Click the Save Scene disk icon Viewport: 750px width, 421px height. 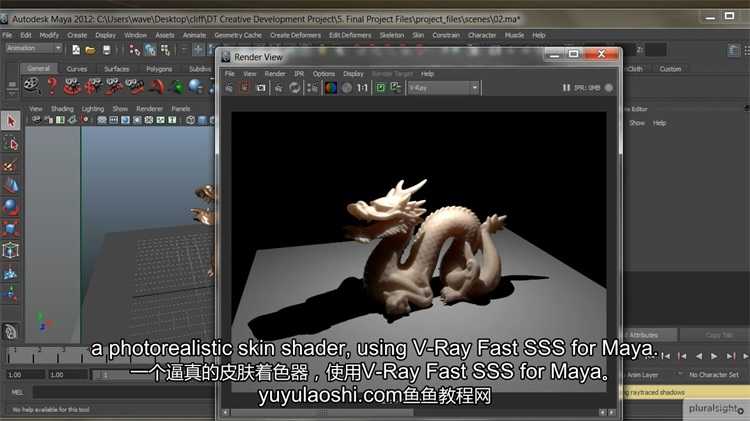tap(107, 50)
